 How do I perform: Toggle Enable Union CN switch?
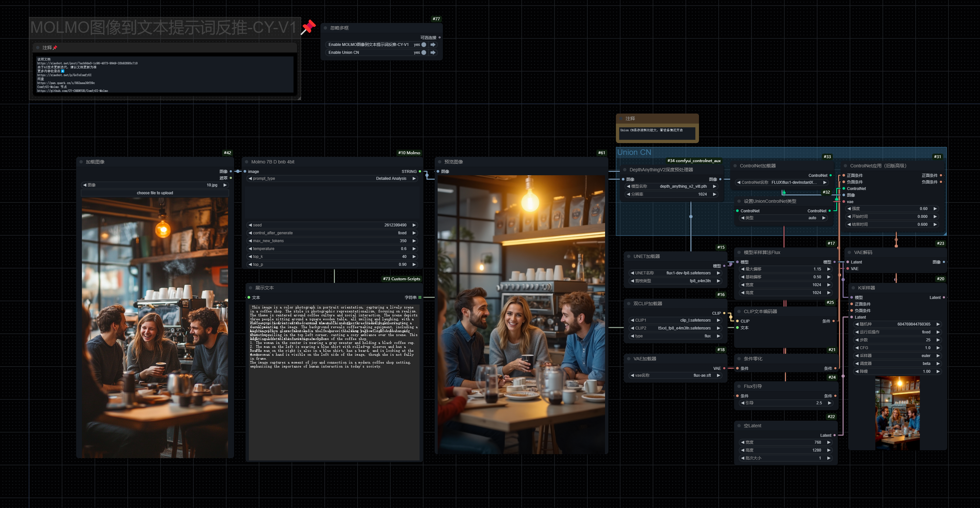point(424,53)
